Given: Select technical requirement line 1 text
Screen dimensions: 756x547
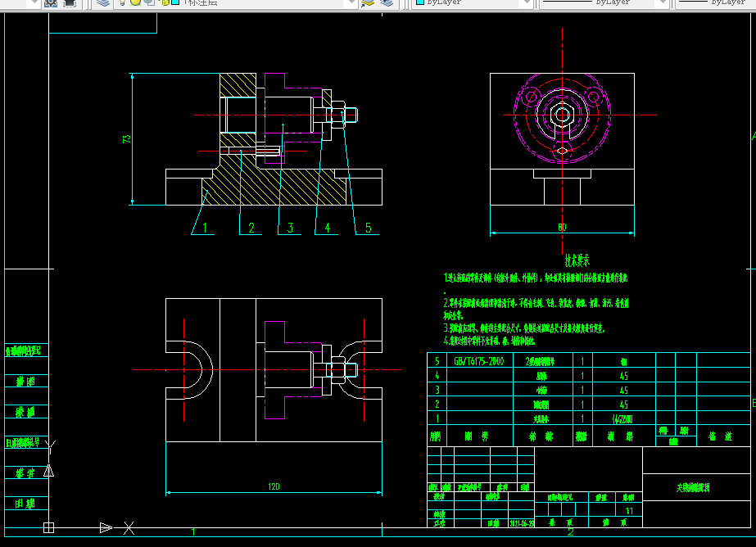Looking at the screenshot, I should click(536, 278).
